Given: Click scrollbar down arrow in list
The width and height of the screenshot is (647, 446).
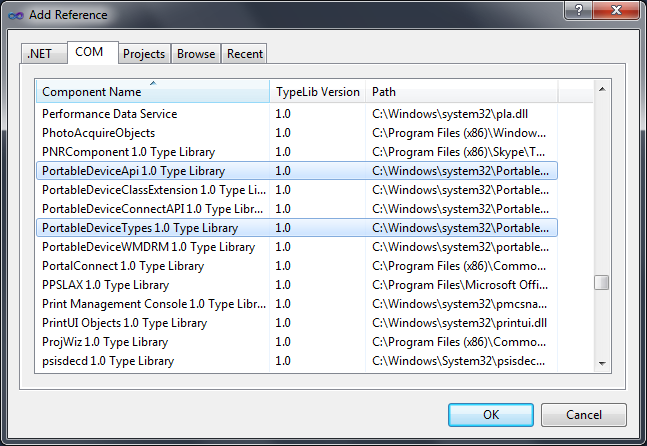Looking at the screenshot, I should coord(601,362).
